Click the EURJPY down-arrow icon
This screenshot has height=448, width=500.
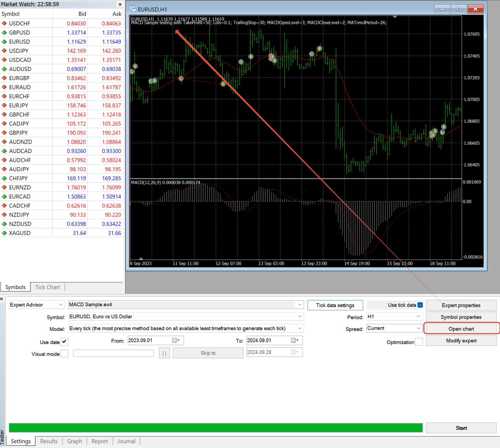(4, 105)
